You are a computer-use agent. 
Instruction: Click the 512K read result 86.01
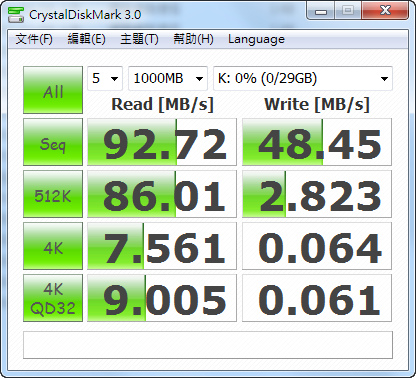162,194
